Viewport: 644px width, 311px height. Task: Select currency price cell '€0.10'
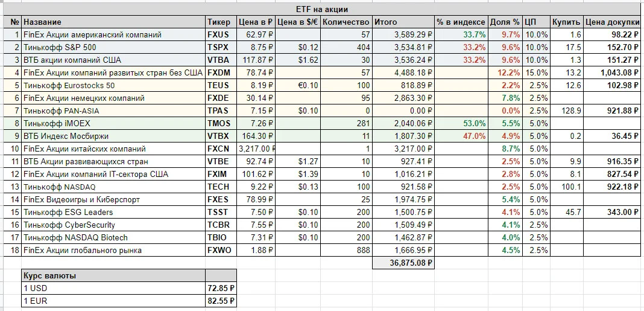click(x=298, y=86)
